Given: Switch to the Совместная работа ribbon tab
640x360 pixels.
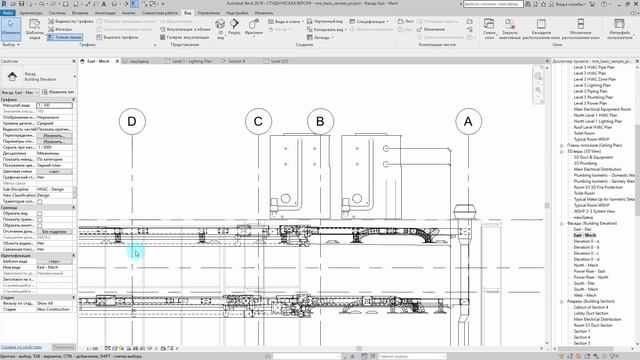Looking at the screenshot, I should pyautogui.click(x=160, y=13).
